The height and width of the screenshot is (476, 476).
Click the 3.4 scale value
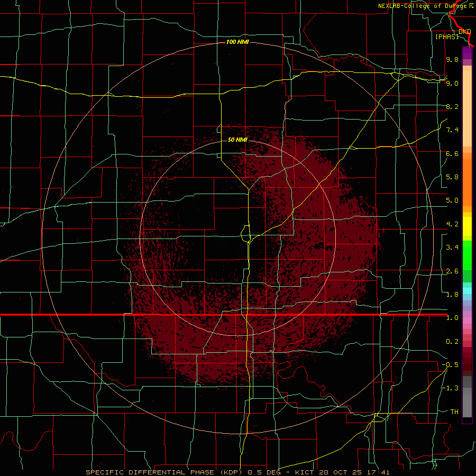(x=452, y=248)
